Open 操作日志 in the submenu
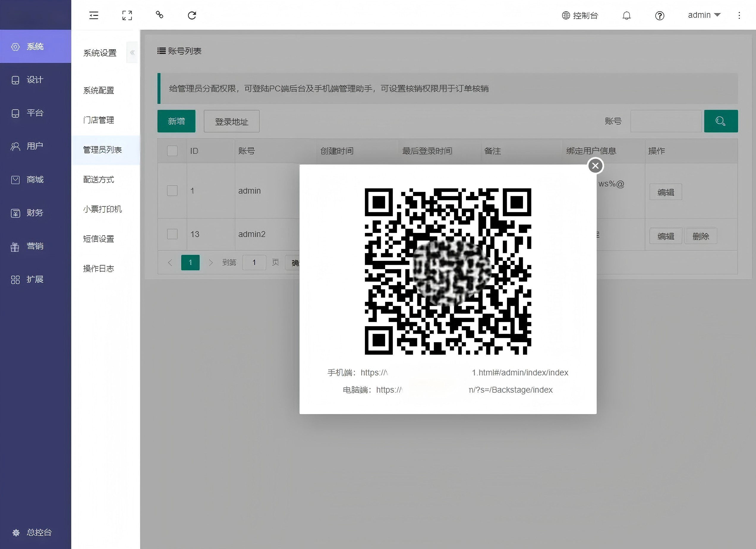Screen dimensions: 756x549 pos(99,269)
